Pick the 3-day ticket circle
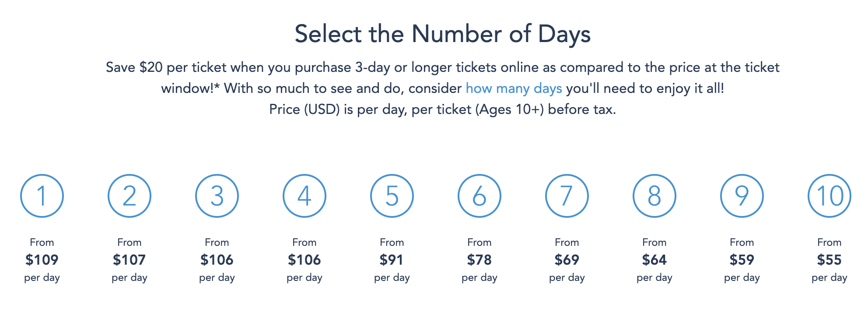868x312 pixels. (217, 196)
